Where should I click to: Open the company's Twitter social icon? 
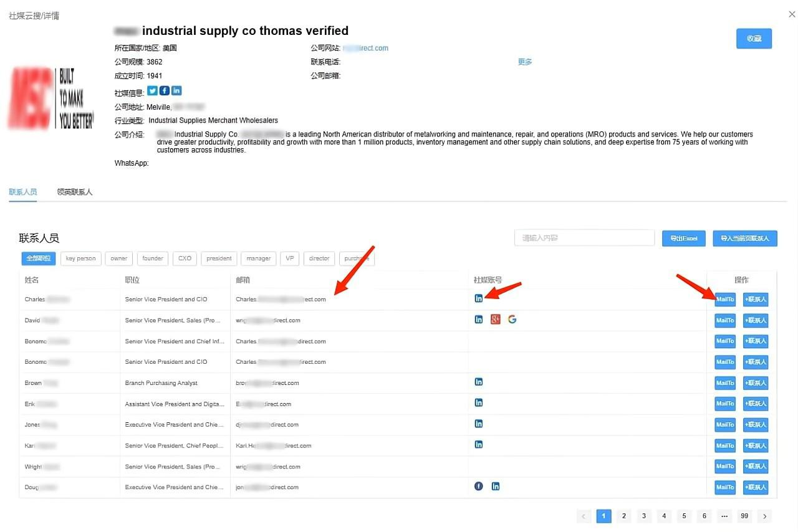pyautogui.click(x=152, y=91)
